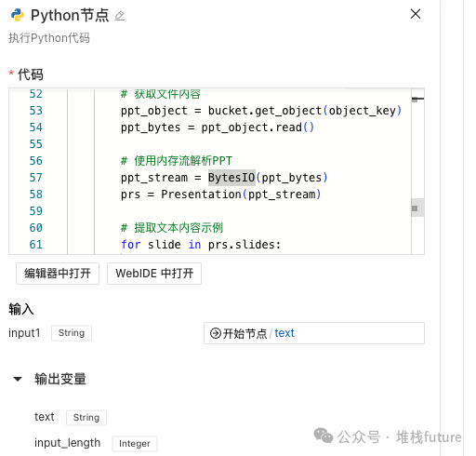The height and width of the screenshot is (456, 476).
Task: Click the blue text variable link
Action: coord(284,333)
